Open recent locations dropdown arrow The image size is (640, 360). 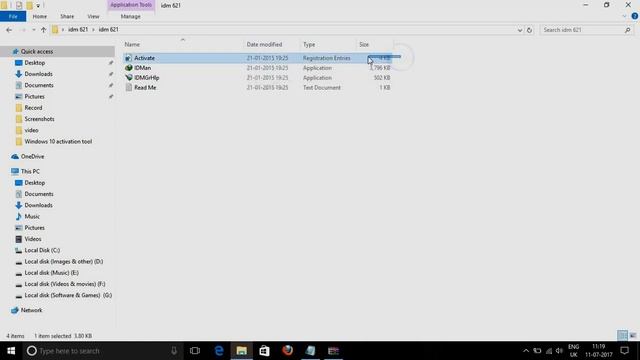point(33,30)
